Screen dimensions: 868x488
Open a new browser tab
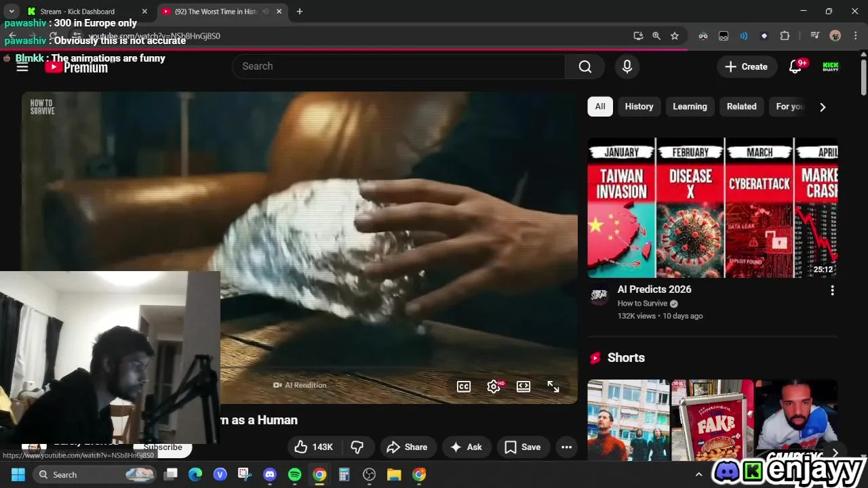[300, 12]
